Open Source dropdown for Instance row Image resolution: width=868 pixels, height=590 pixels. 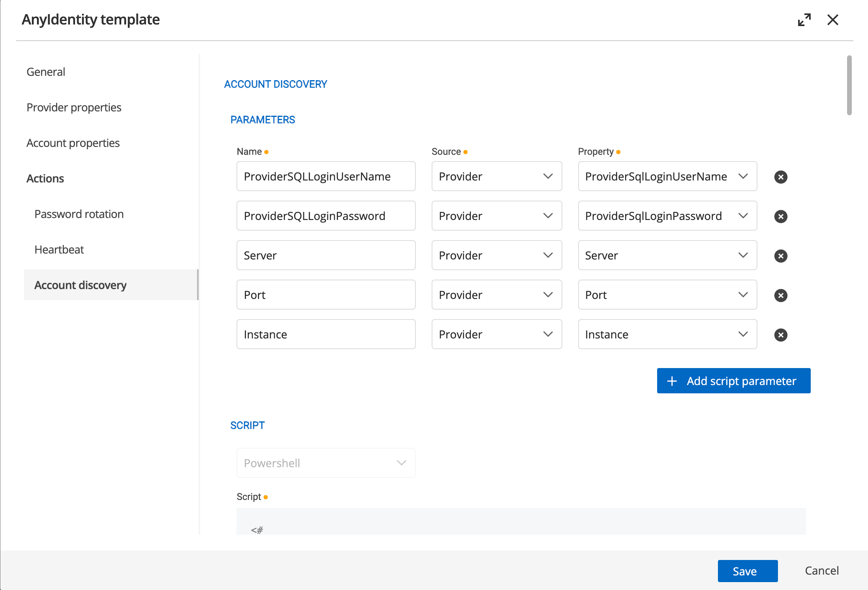click(496, 334)
